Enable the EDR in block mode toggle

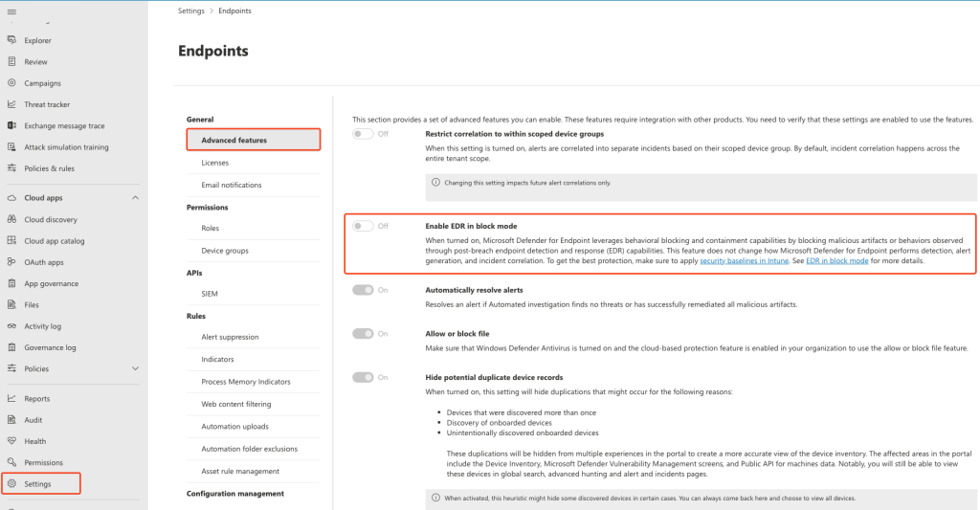coord(363,226)
